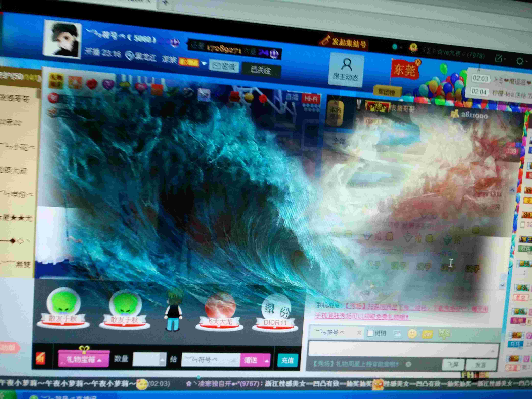The image size is (532, 399).
Task: Expand the family badge dropdown arrow
Action: [x=204, y=63]
